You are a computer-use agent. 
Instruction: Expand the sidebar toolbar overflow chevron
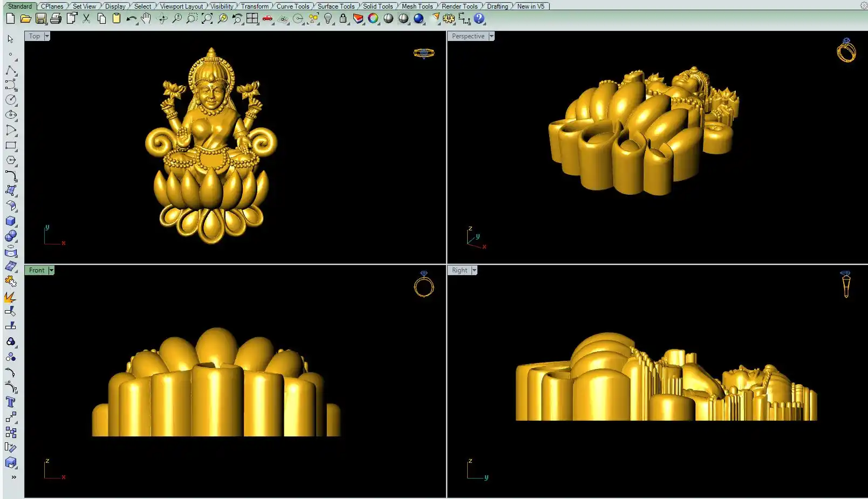coord(13,477)
